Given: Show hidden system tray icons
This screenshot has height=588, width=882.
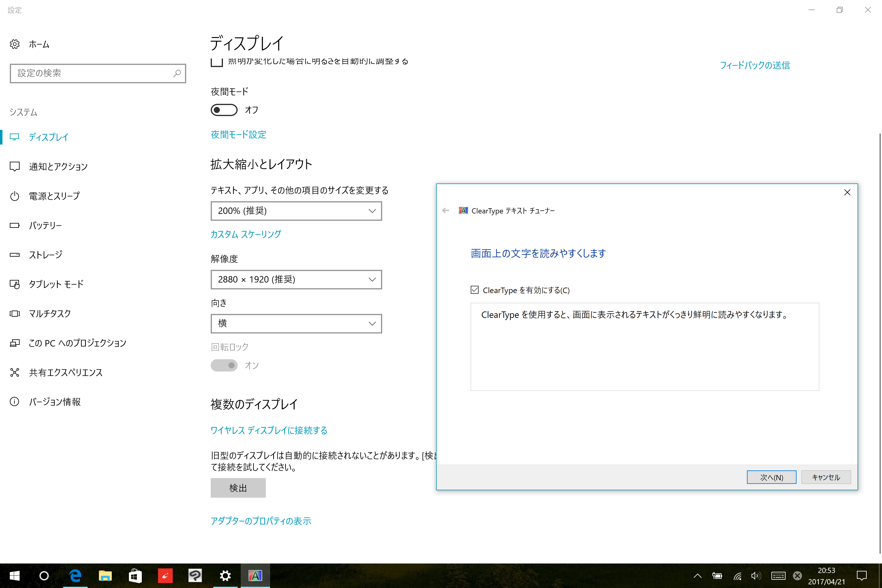Looking at the screenshot, I should pyautogui.click(x=698, y=576).
